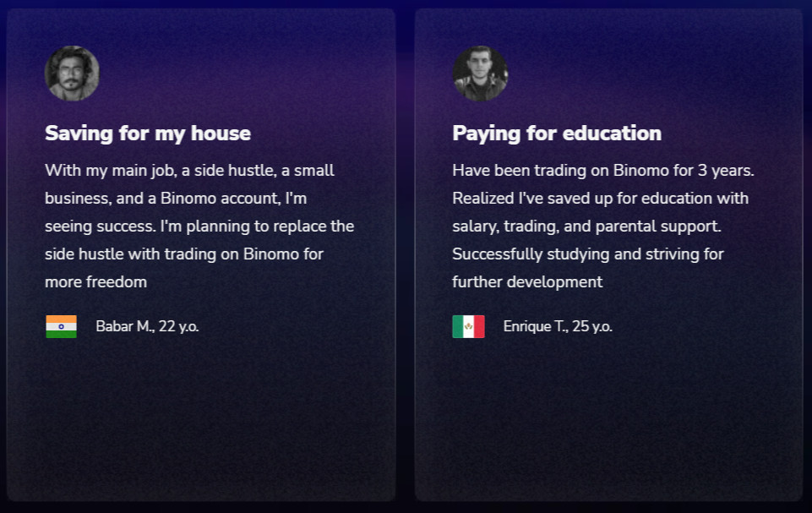Image resolution: width=812 pixels, height=513 pixels.
Task: Click the words "more freedom" in Babar's story
Action: tap(95, 282)
